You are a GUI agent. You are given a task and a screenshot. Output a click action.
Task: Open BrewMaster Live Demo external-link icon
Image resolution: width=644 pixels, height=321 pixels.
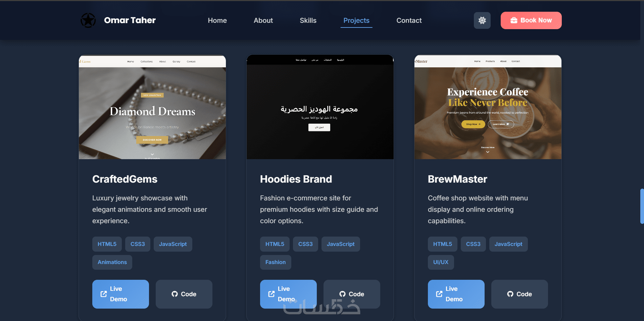pyautogui.click(x=439, y=294)
